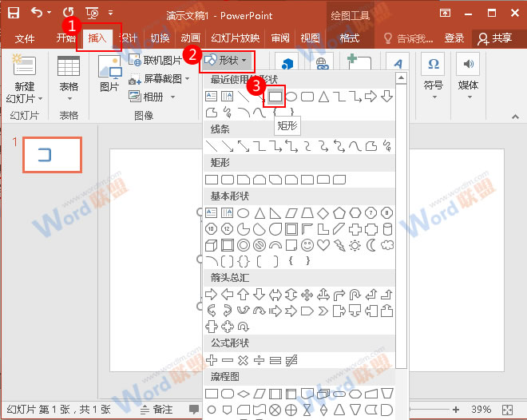Select the cube shape in 基本形状

coord(211,246)
